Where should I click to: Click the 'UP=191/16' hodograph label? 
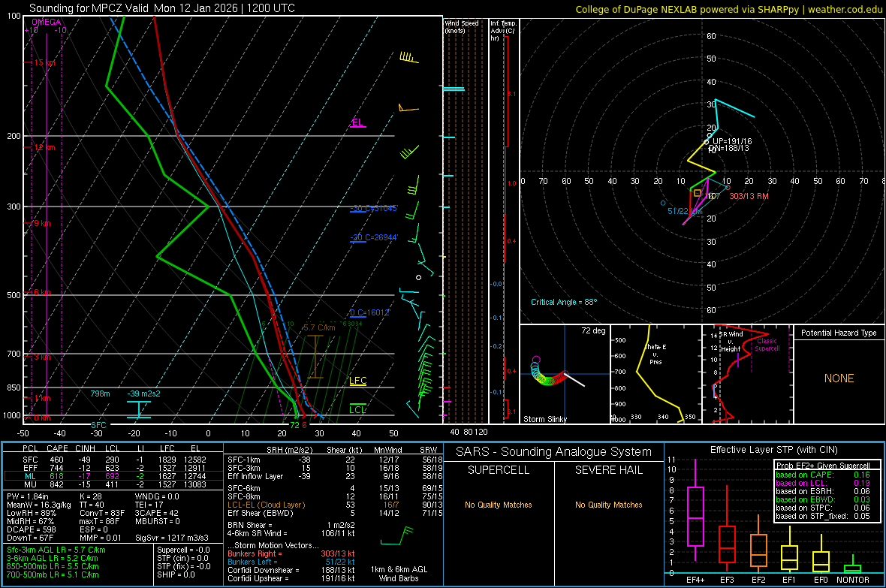tap(732, 141)
